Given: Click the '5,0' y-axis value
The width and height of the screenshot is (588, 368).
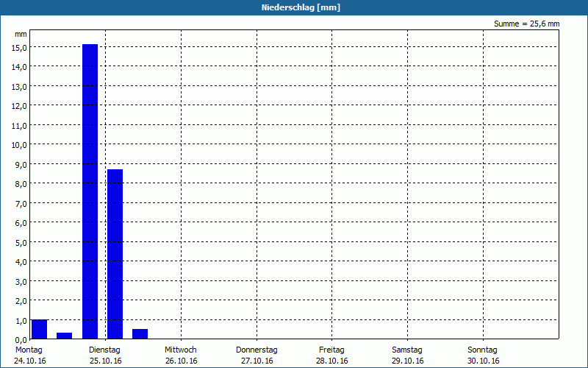Looking at the screenshot, I should [x=21, y=243].
